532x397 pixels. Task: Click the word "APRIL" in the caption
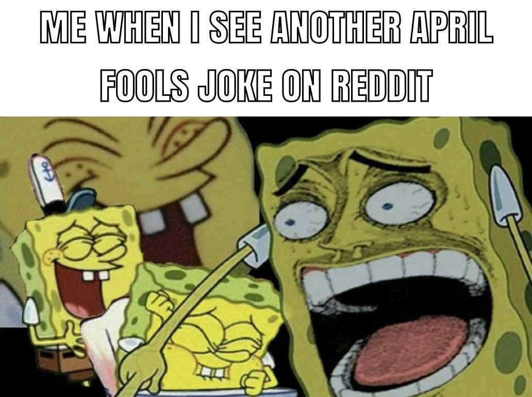click(x=451, y=27)
